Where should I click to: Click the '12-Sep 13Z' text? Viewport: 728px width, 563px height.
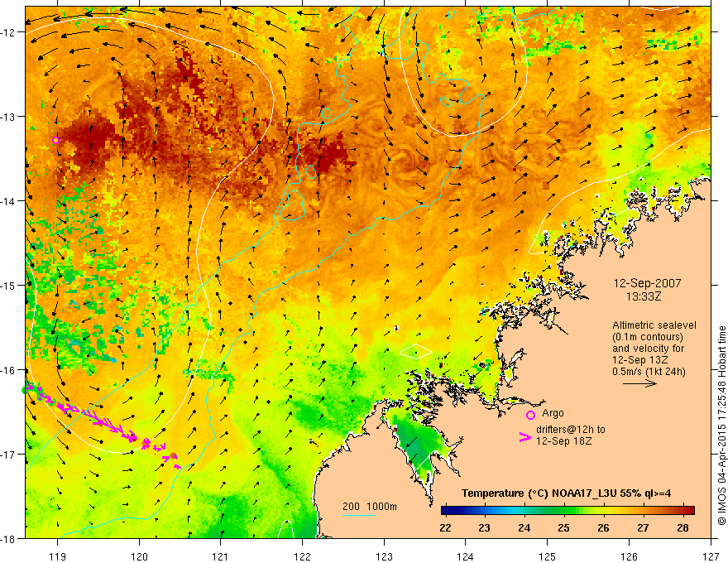pos(640,360)
